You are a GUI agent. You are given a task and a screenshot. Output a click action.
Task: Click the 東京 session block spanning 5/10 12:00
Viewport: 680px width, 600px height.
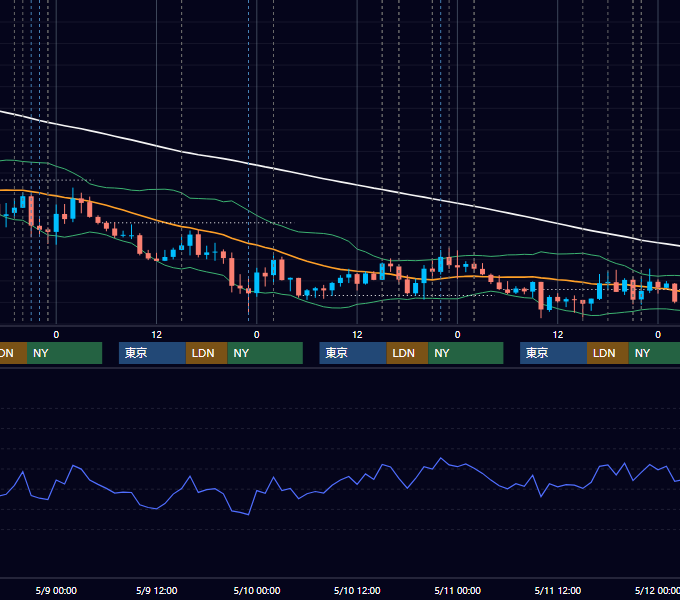(353, 353)
